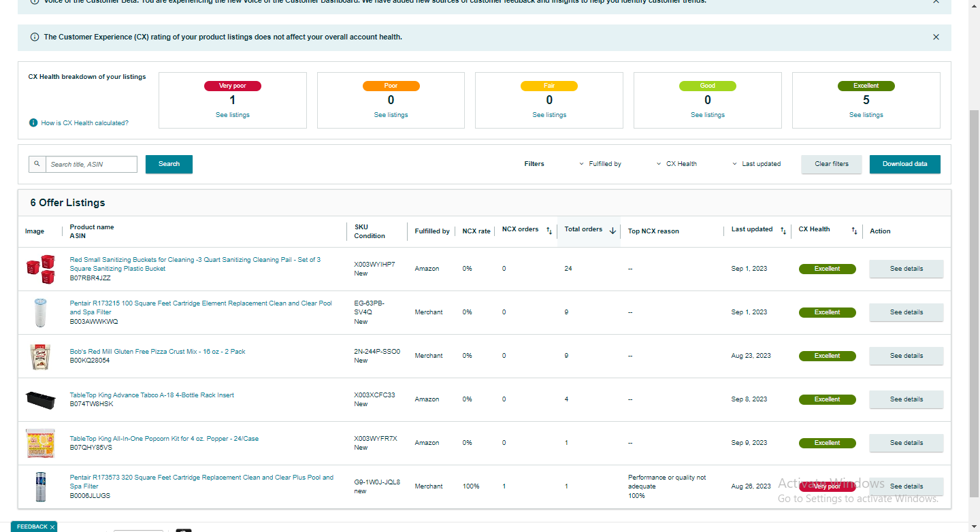Open red sanitizing buckets product thumbnail
Screen dimensions: 980x532
tap(39, 269)
